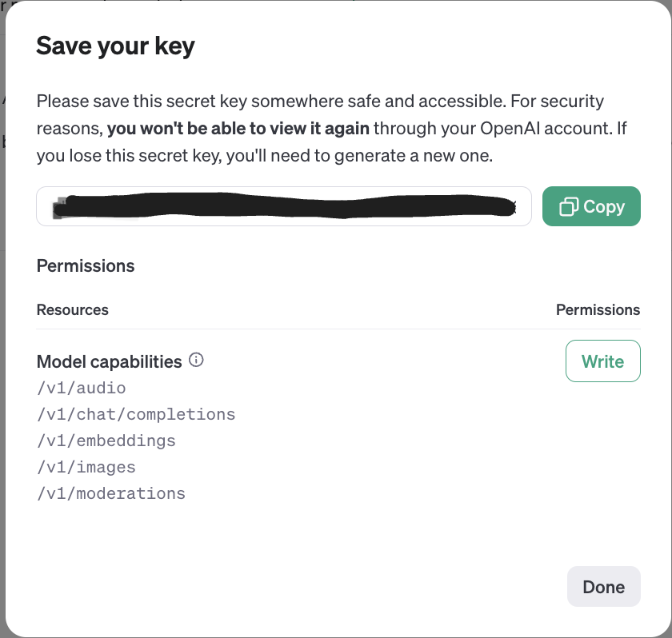Click the /v1/images endpoint entry
This screenshot has width=672, height=638.
pyautogui.click(x=86, y=467)
